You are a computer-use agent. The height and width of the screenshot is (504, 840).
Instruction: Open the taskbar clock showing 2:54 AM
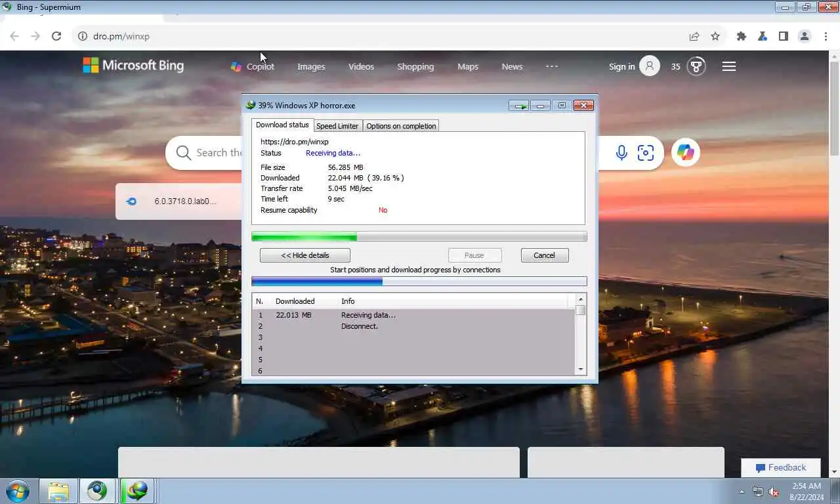[x=807, y=492]
